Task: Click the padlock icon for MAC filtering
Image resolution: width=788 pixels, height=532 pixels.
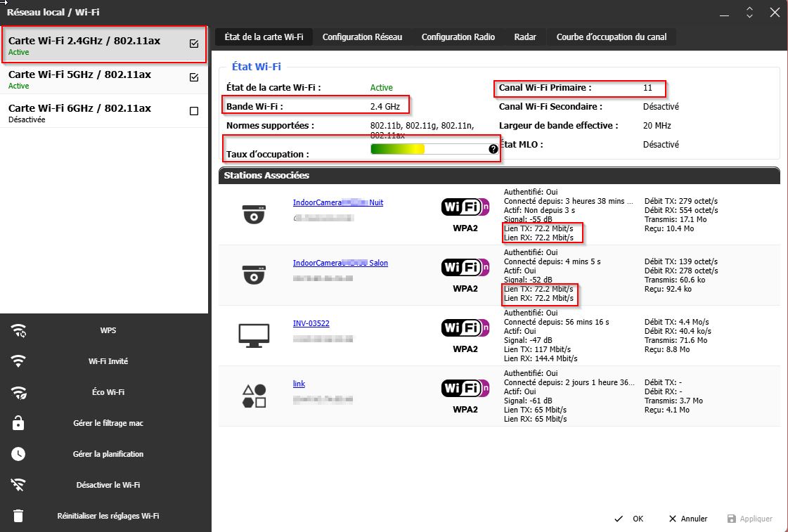Action: pos(18,423)
